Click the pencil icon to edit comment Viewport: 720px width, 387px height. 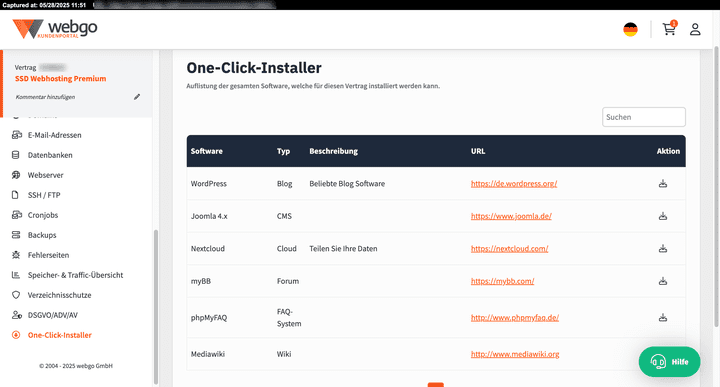(137, 97)
